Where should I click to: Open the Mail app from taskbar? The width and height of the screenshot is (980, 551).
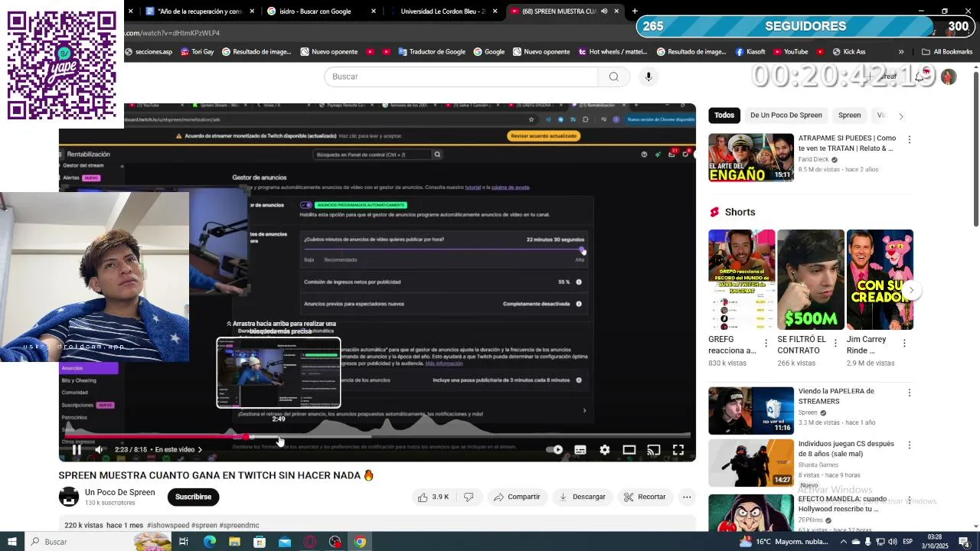285,542
